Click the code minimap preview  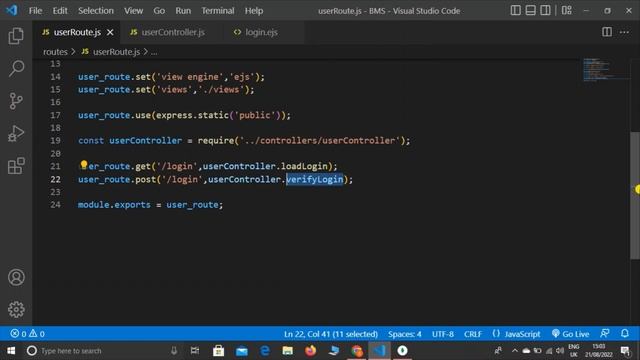pyautogui.click(x=605, y=70)
